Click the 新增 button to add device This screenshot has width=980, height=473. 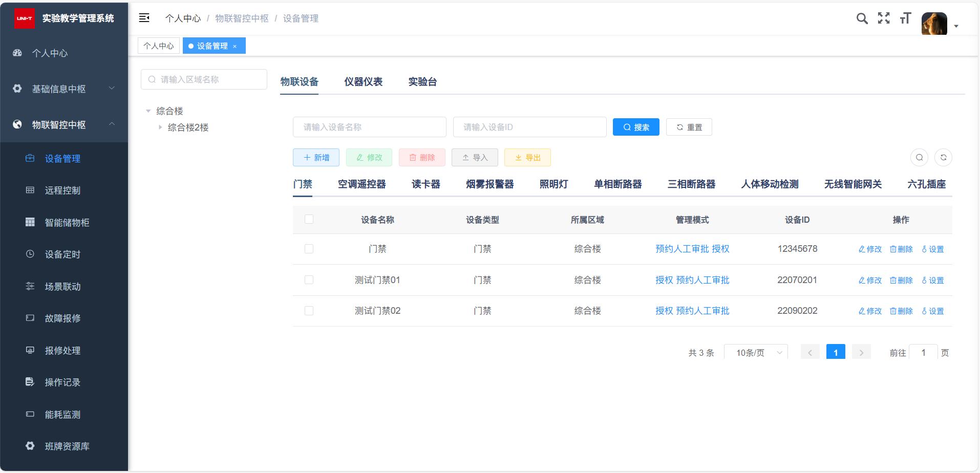click(316, 158)
